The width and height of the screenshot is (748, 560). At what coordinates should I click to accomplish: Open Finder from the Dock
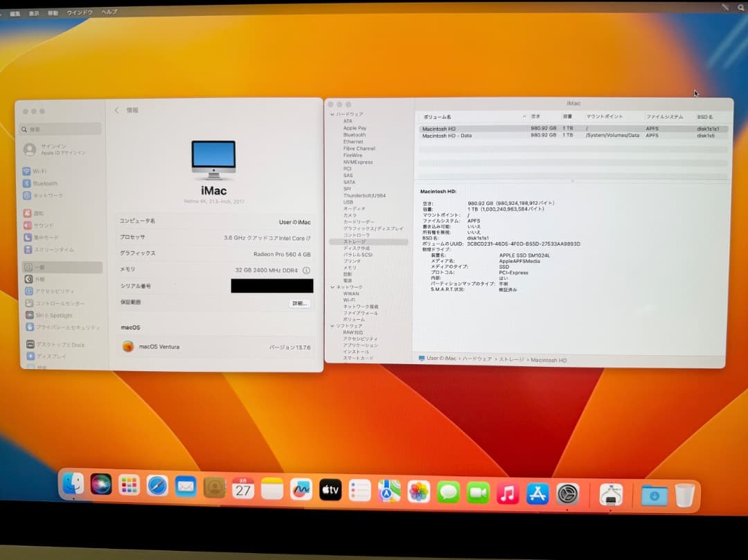73,485
